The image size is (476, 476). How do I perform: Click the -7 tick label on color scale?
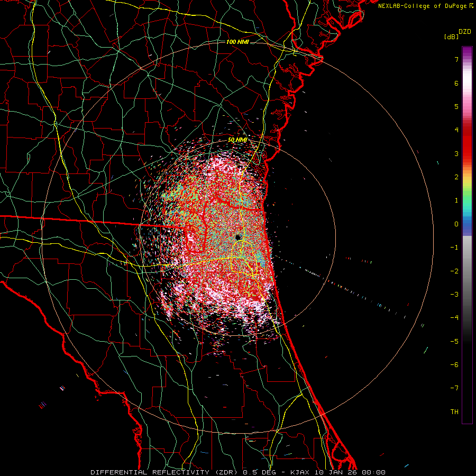[454, 388]
